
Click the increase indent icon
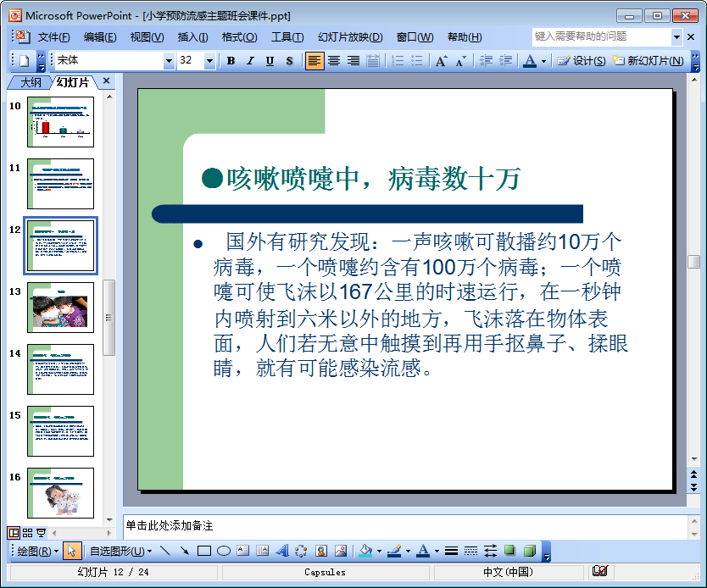click(x=505, y=61)
